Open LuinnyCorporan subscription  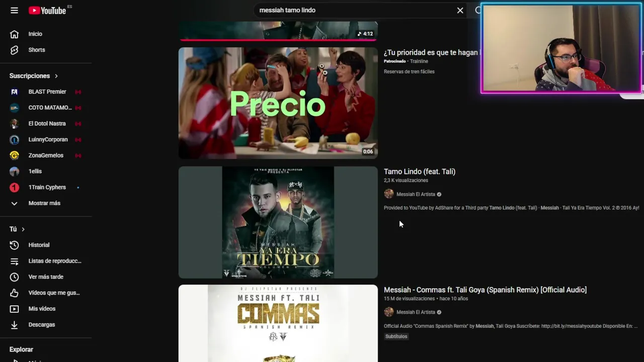(x=48, y=139)
